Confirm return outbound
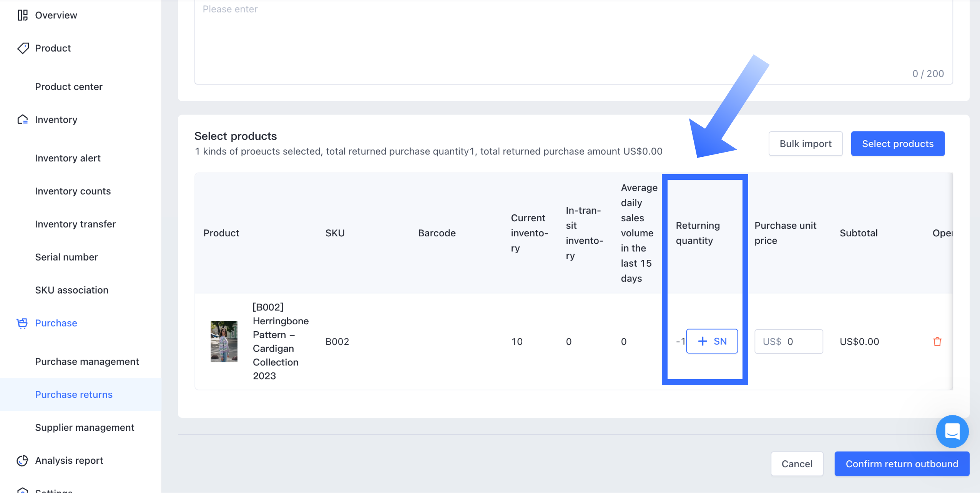The height and width of the screenshot is (493, 980). (x=902, y=464)
